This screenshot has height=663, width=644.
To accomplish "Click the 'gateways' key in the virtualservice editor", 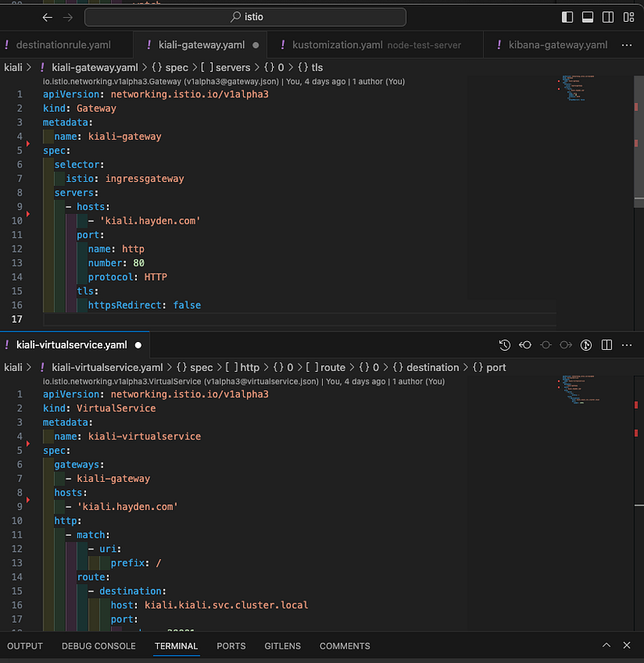I will point(76,465).
